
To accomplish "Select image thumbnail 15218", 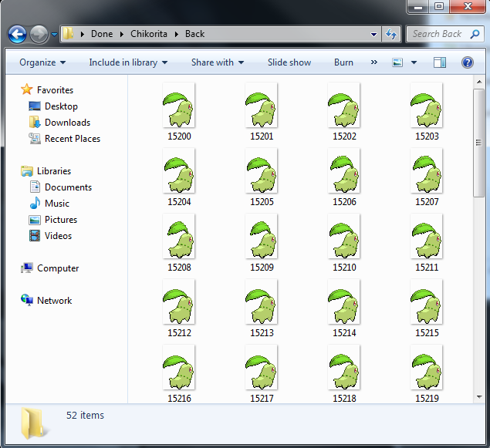I will (x=343, y=368).
